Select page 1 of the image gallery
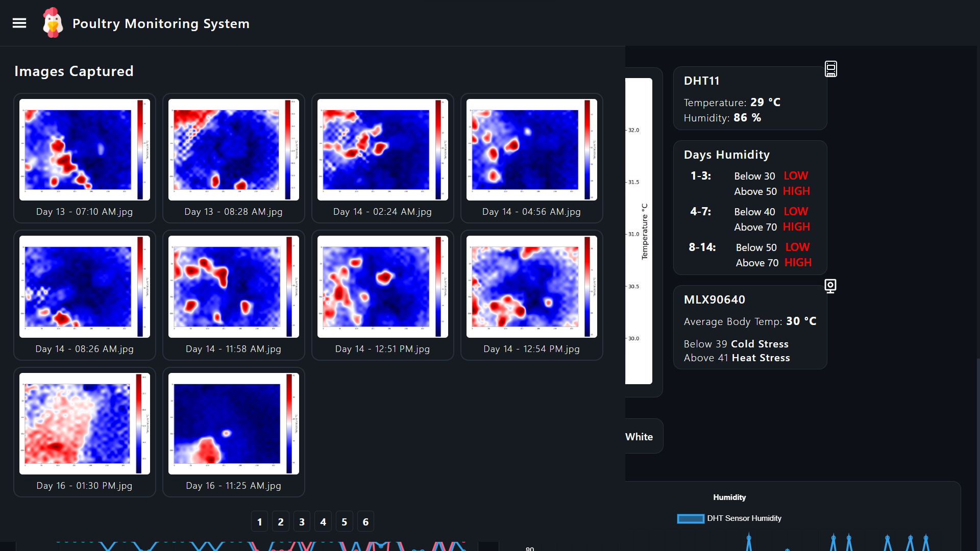This screenshot has height=551, width=980. 259,521
